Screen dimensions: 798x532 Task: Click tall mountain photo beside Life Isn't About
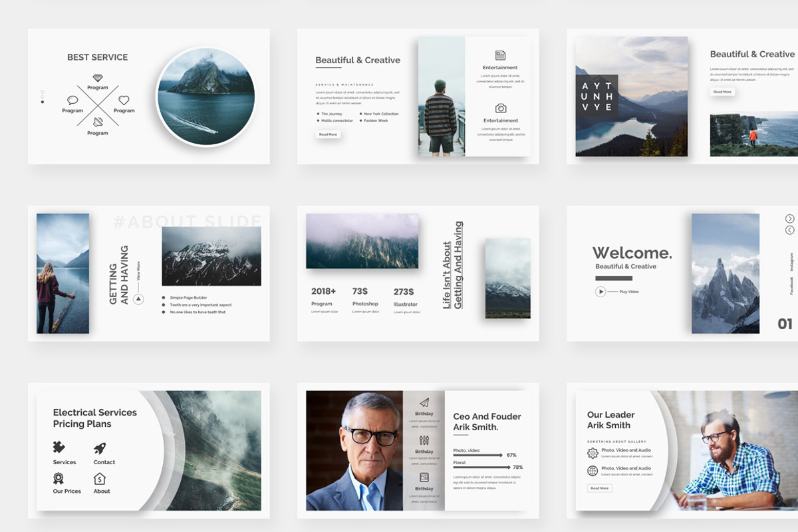(507, 278)
